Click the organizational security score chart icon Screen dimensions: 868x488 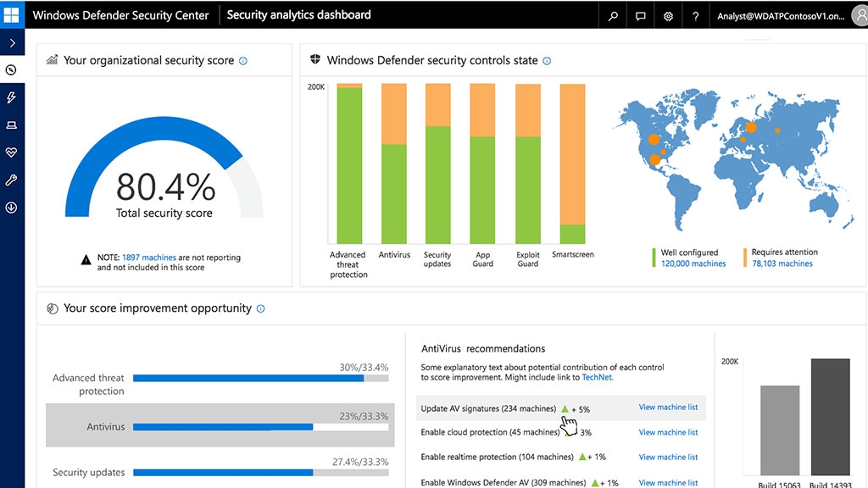point(52,60)
